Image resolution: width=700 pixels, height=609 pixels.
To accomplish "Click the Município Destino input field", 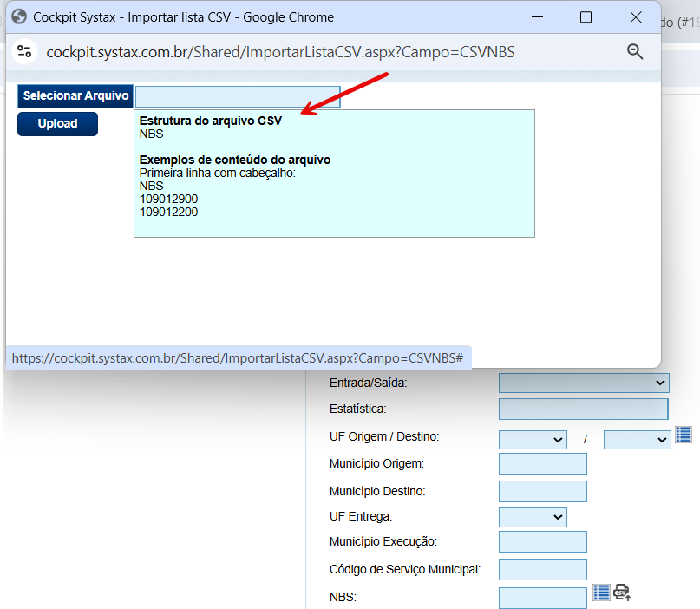I will 543,491.
